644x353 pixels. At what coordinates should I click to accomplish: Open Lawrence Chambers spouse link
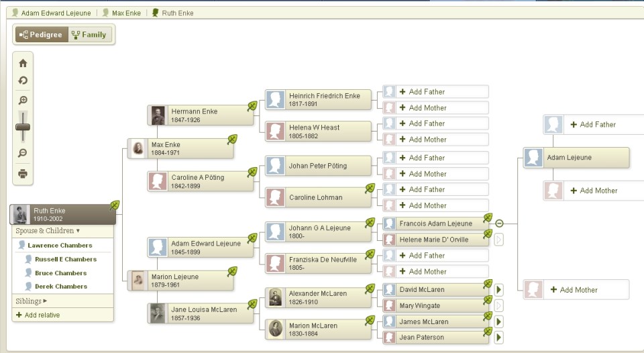point(60,246)
